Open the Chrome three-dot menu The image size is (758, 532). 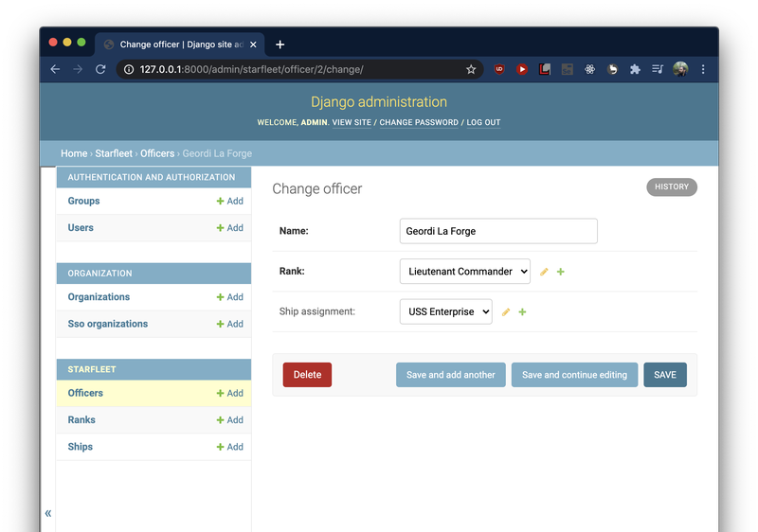[x=703, y=69]
